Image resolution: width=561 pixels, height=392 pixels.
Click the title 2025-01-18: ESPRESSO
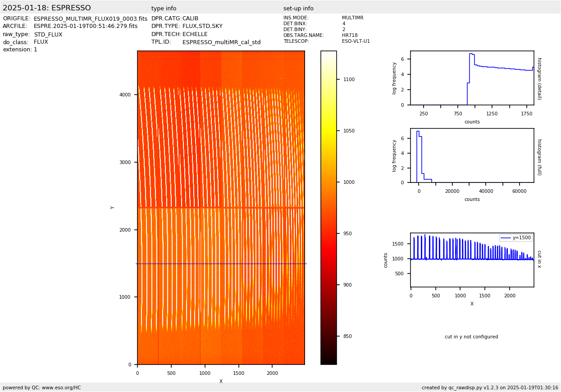coord(47,8)
